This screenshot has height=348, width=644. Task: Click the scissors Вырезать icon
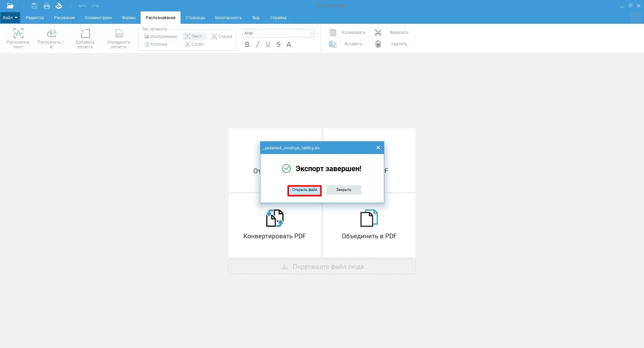point(378,33)
